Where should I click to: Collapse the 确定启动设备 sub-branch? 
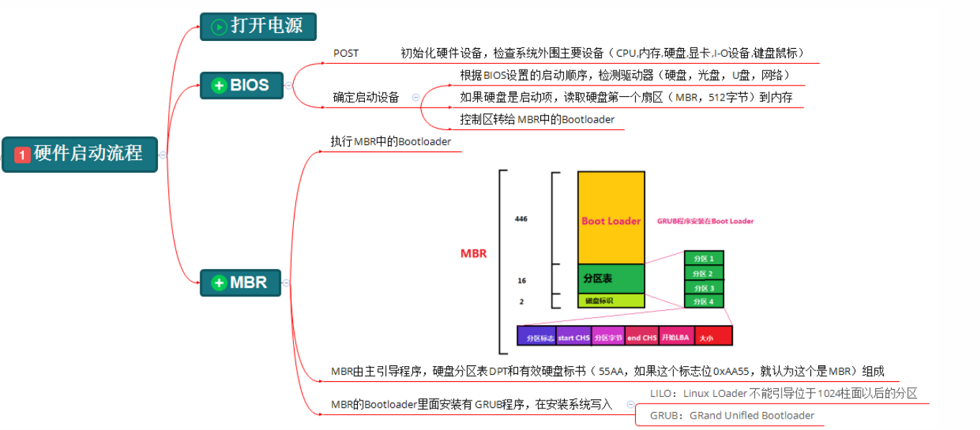click(415, 97)
